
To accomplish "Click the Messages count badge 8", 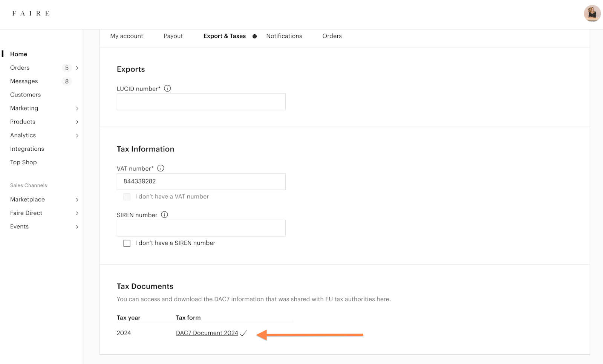I will tap(67, 81).
